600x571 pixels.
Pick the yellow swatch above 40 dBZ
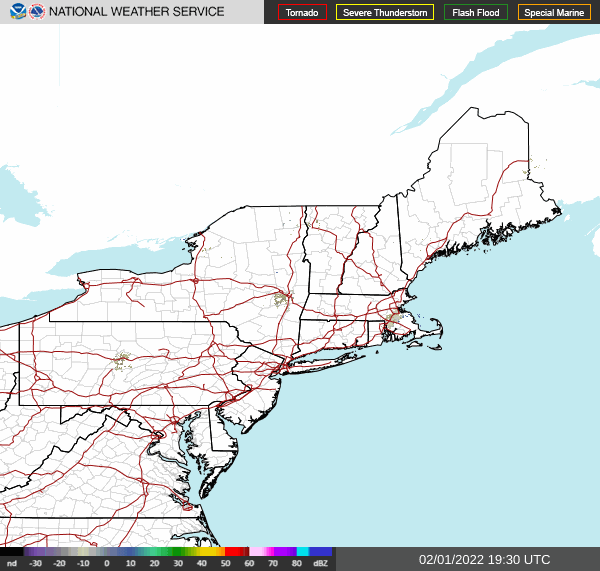coord(205,551)
